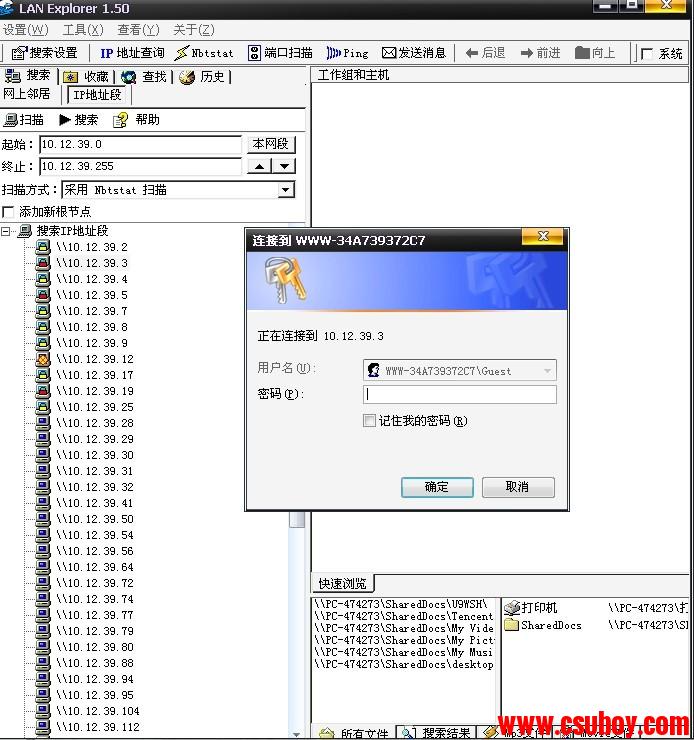The width and height of the screenshot is (694, 740).
Task: Open 搜索设置 search settings
Action: coord(45,53)
